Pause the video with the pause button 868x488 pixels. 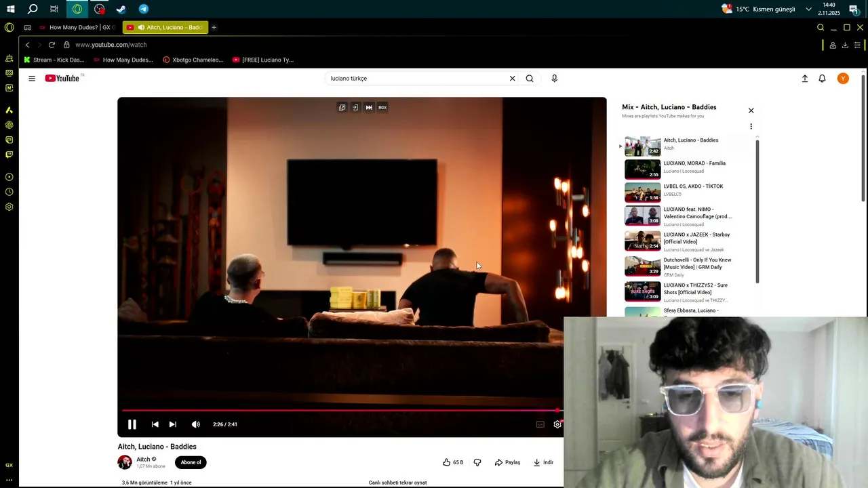click(x=132, y=424)
